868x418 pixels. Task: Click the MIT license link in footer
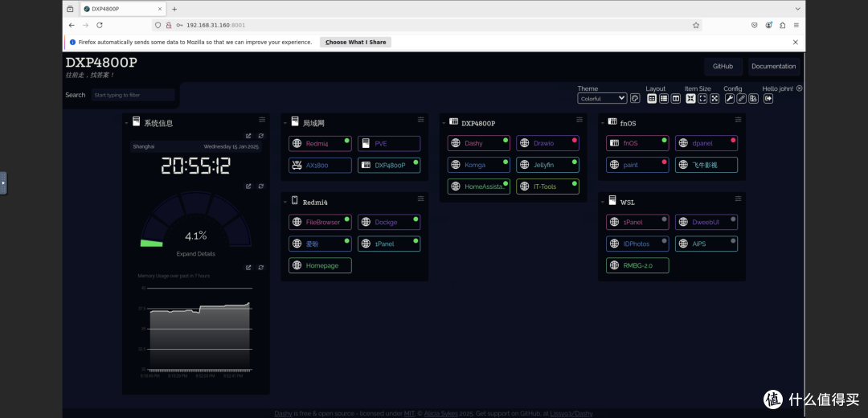409,413
